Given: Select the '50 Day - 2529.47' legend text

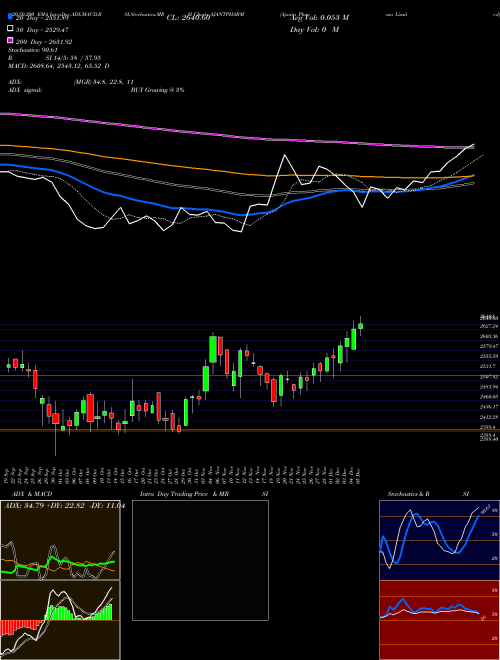Looking at the screenshot, I should point(42,29).
